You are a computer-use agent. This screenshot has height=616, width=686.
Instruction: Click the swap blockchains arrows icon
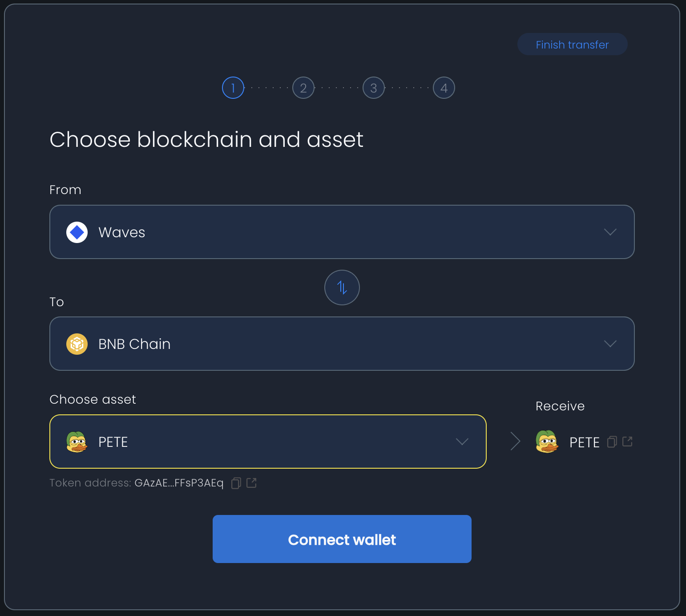(342, 288)
